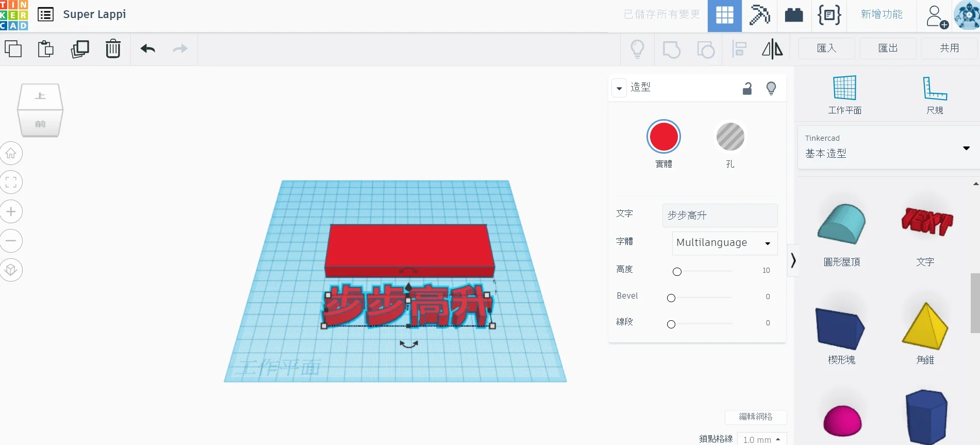Click the shapes panel scrollbar
Viewport: 980px width, 445px height.
point(975,303)
